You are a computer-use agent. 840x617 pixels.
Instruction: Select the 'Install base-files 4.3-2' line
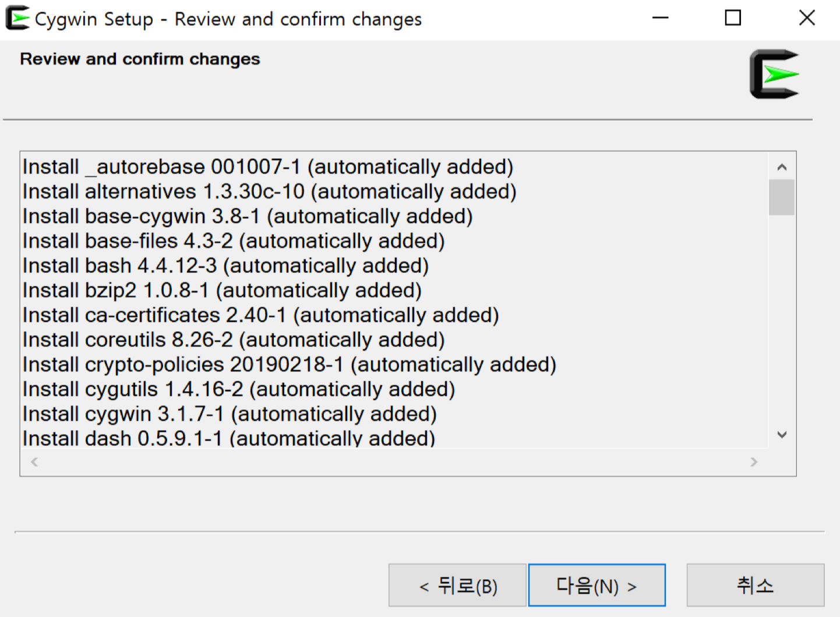(234, 241)
